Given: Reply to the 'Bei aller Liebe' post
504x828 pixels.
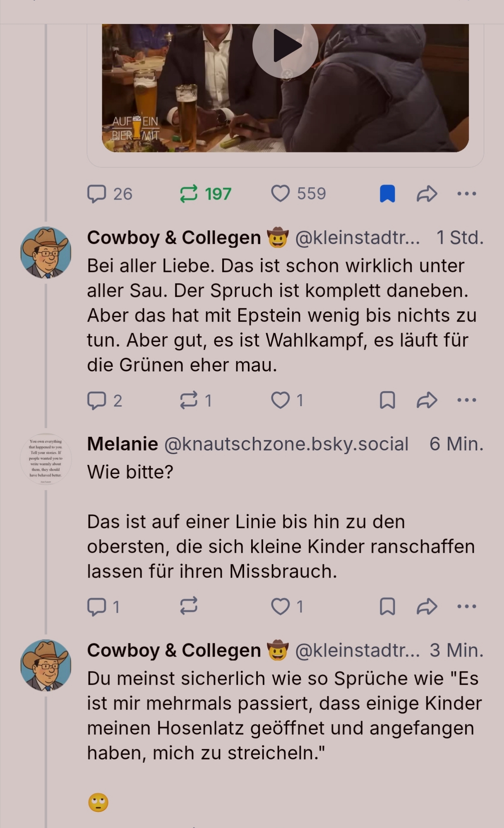Looking at the screenshot, I should pos(97,400).
